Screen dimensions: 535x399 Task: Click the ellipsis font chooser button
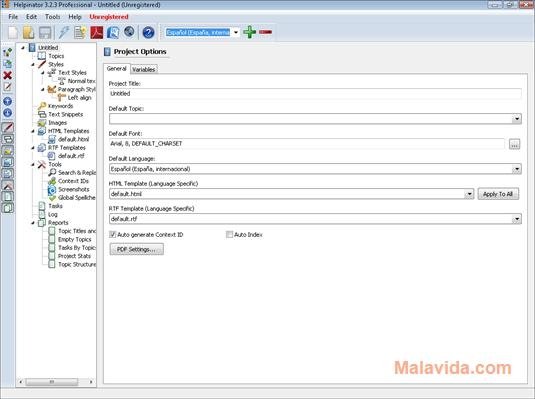(x=514, y=144)
